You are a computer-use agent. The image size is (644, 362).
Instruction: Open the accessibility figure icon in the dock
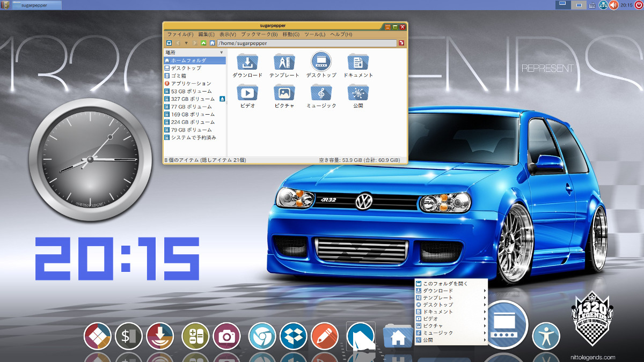click(x=546, y=336)
